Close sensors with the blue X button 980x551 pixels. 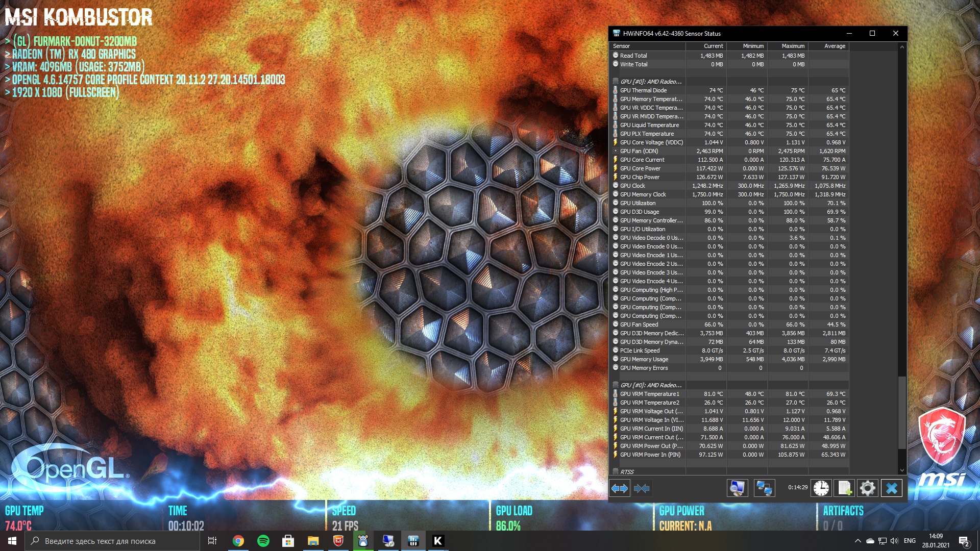point(891,488)
